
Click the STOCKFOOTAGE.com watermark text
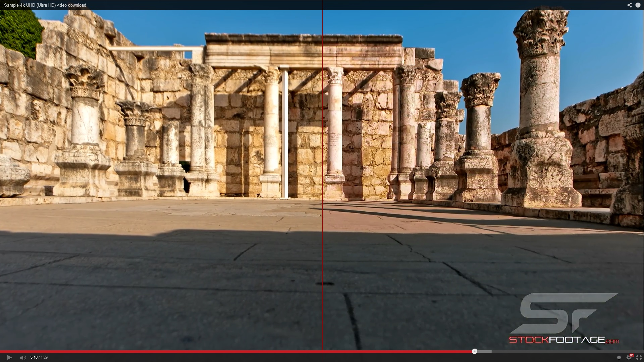564,340
